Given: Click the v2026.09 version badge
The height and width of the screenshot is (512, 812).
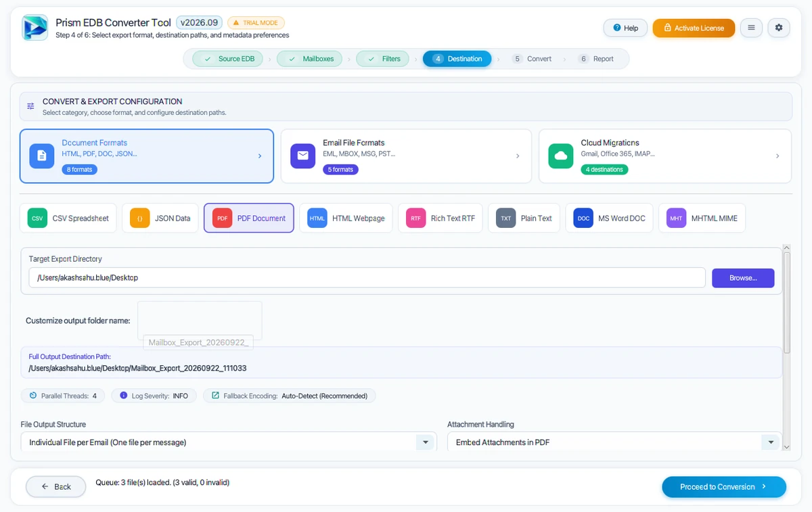Looking at the screenshot, I should (200, 22).
